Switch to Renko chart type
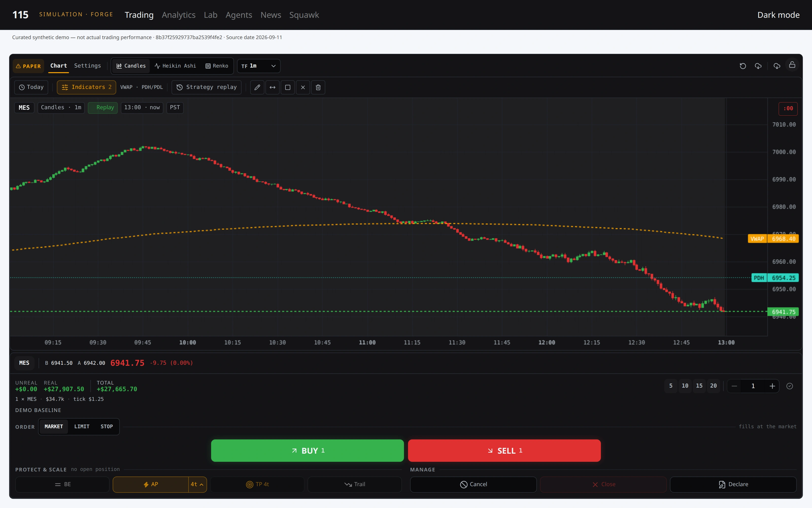Screen dimensions: 812x508 click(x=217, y=66)
